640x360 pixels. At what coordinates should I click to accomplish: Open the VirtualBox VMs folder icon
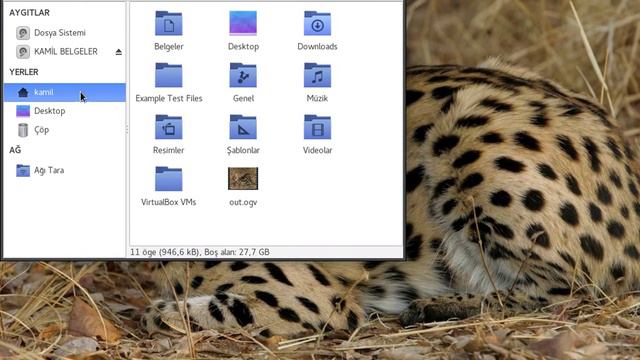[169, 179]
